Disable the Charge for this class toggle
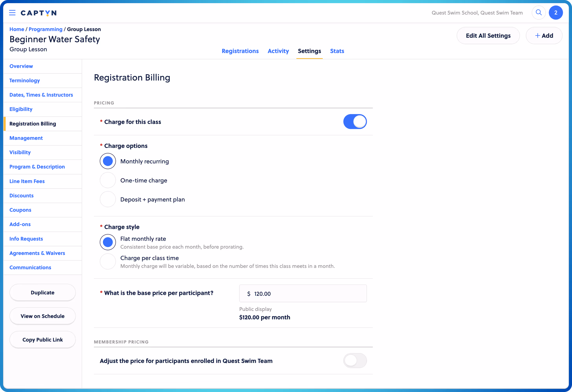The width and height of the screenshot is (572, 392). click(355, 121)
